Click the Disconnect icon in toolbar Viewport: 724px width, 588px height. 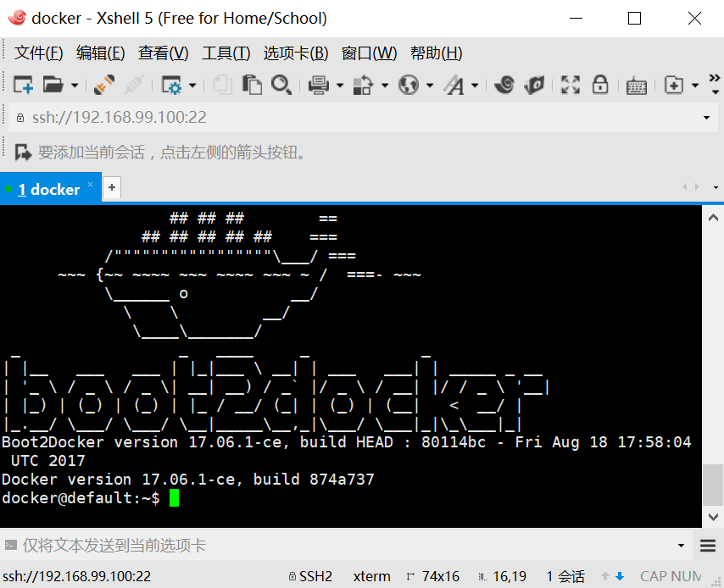pyautogui.click(x=134, y=85)
